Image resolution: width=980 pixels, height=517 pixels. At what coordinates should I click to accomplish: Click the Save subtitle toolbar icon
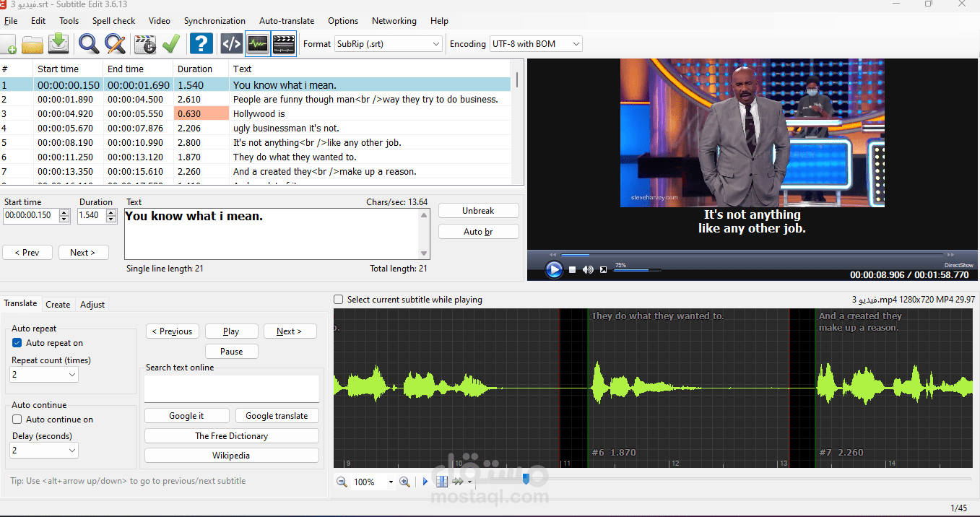(x=58, y=44)
